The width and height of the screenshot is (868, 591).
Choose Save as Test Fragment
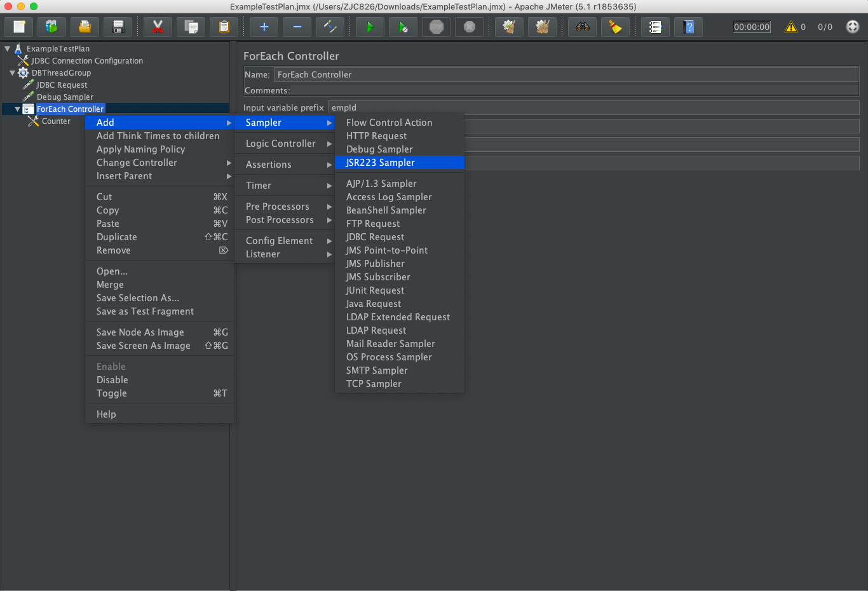point(159,311)
